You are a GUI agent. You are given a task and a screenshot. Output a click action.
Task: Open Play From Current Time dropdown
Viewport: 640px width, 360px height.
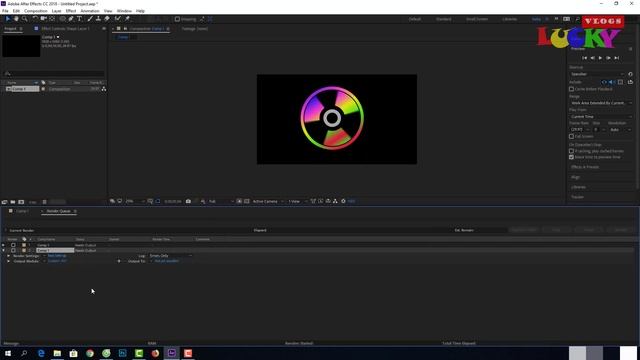coord(600,117)
